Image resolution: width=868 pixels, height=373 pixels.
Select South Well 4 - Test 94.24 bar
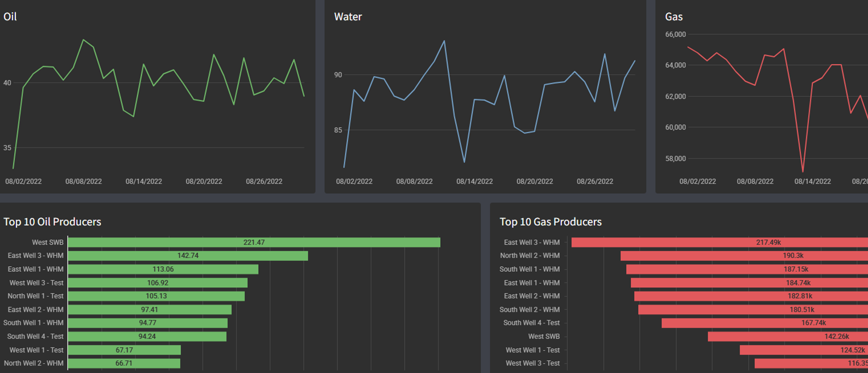coord(147,337)
